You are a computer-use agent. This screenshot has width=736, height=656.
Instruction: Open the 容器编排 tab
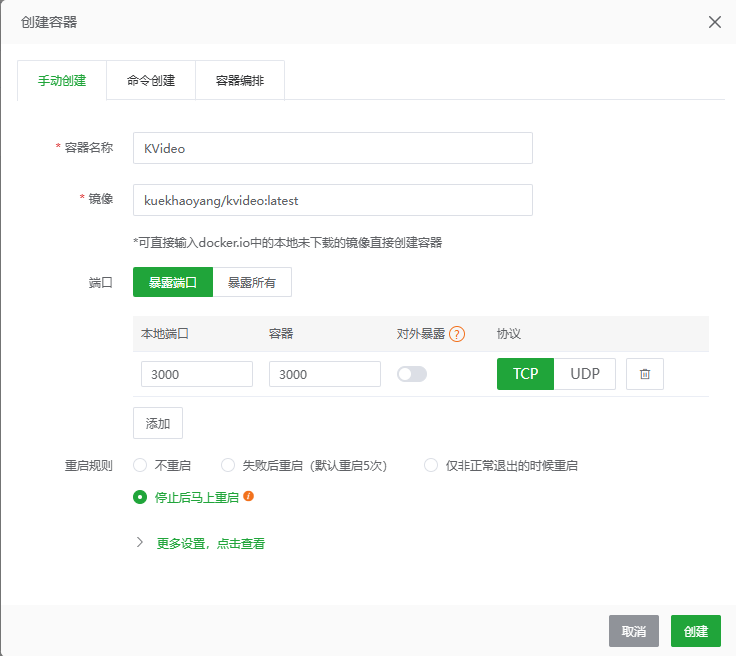240,81
